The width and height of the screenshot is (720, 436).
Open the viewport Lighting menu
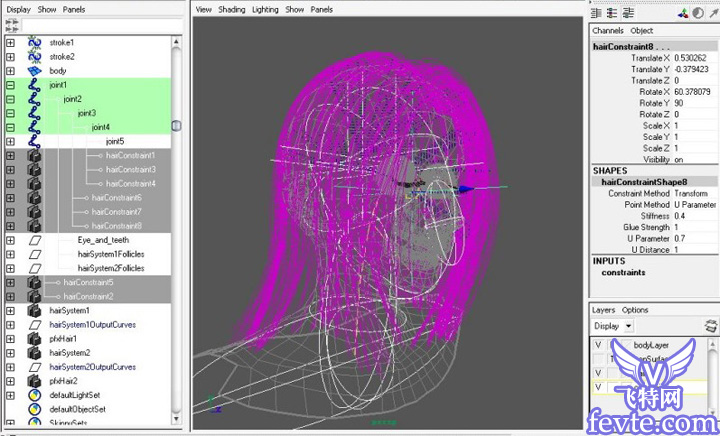coord(265,9)
